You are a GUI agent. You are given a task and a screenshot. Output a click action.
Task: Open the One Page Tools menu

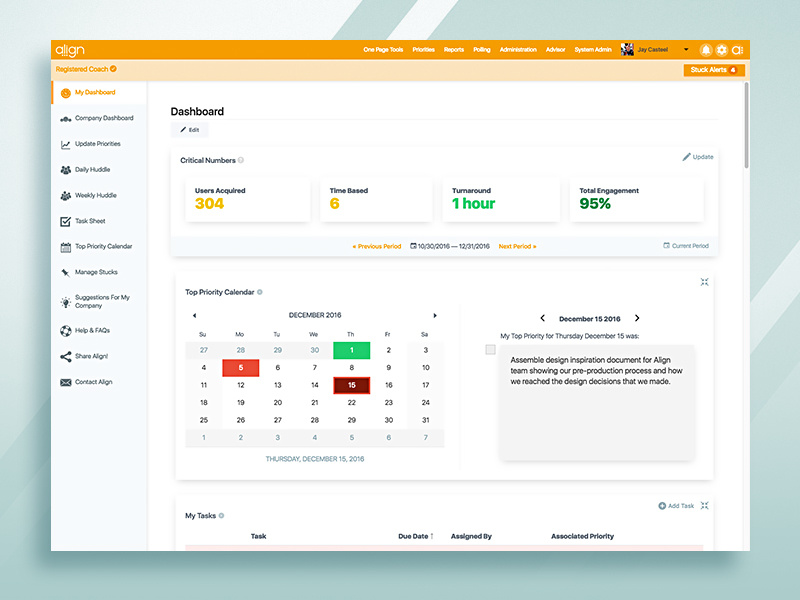point(383,49)
